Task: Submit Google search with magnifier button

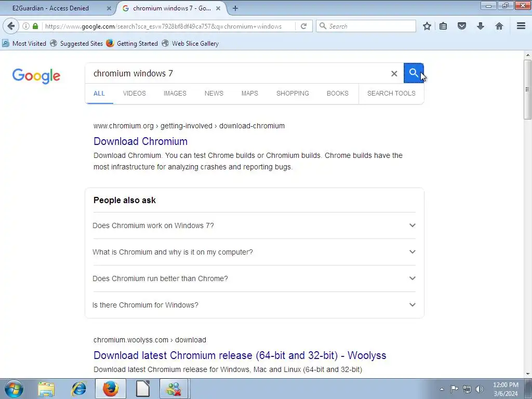Action: tap(414, 73)
